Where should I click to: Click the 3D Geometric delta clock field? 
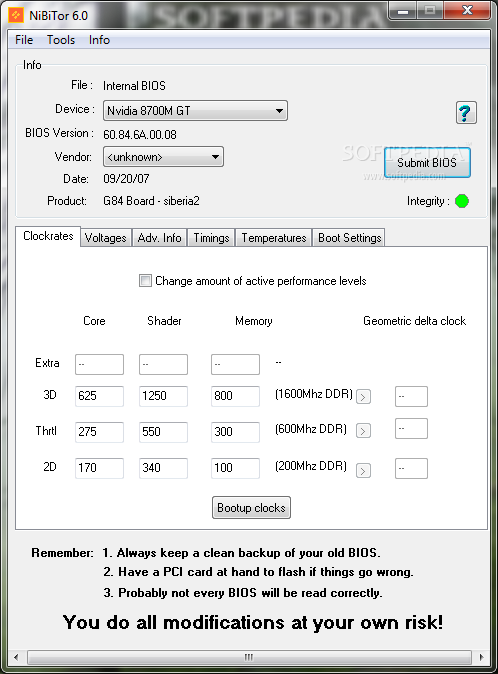[x=411, y=396]
